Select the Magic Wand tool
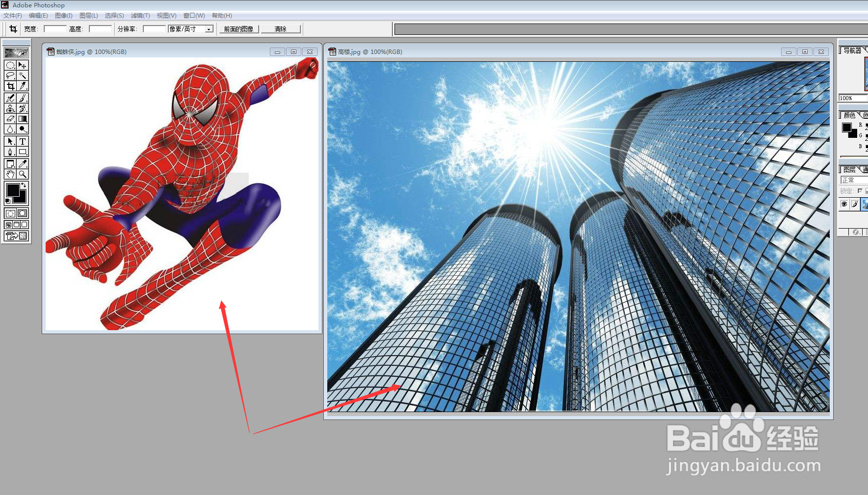Screen dimensions: 868x495 pos(23,76)
